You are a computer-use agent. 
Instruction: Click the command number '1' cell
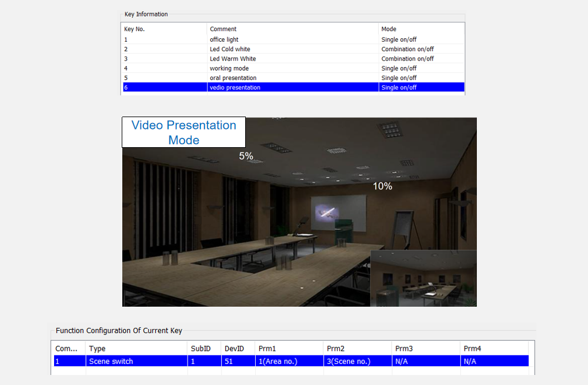click(x=70, y=361)
